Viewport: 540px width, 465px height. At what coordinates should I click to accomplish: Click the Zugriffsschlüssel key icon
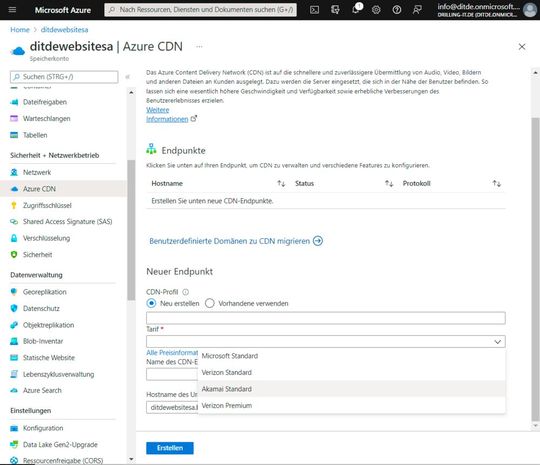click(14, 206)
